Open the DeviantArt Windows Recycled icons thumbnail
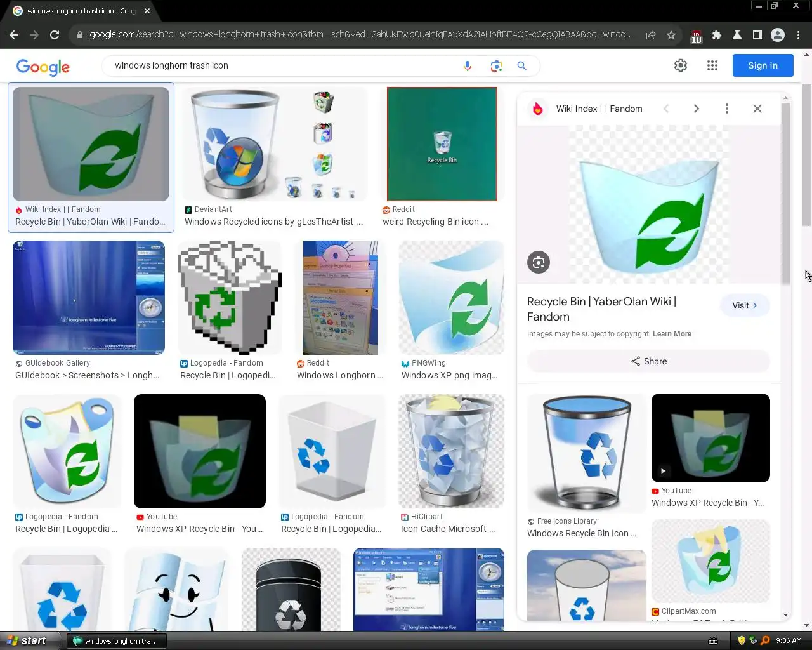Image resolution: width=812 pixels, height=650 pixels. click(274, 144)
